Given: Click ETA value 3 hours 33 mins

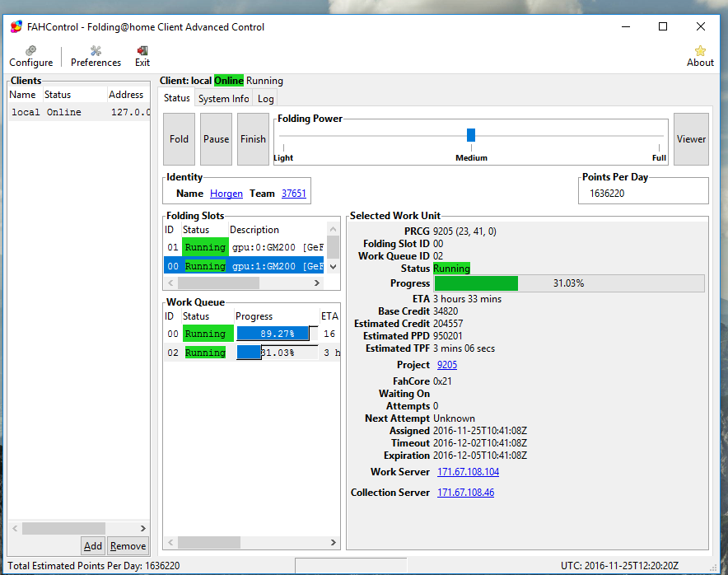Looking at the screenshot, I should (467, 299).
